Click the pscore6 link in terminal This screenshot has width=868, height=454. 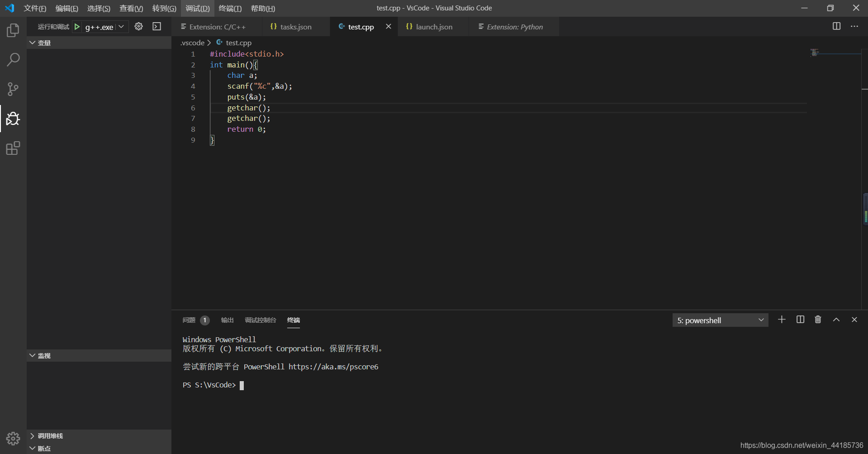pos(333,367)
